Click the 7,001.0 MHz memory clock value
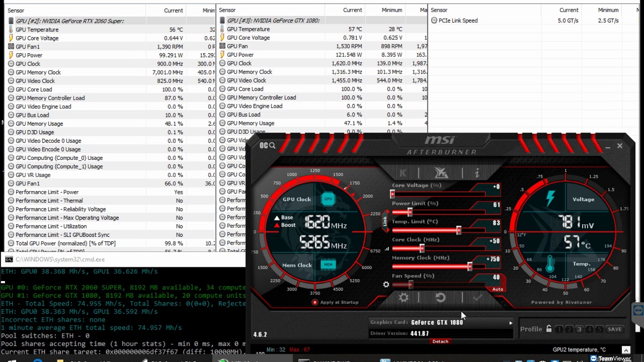Viewport: 644px width, 362px height. tap(168, 72)
